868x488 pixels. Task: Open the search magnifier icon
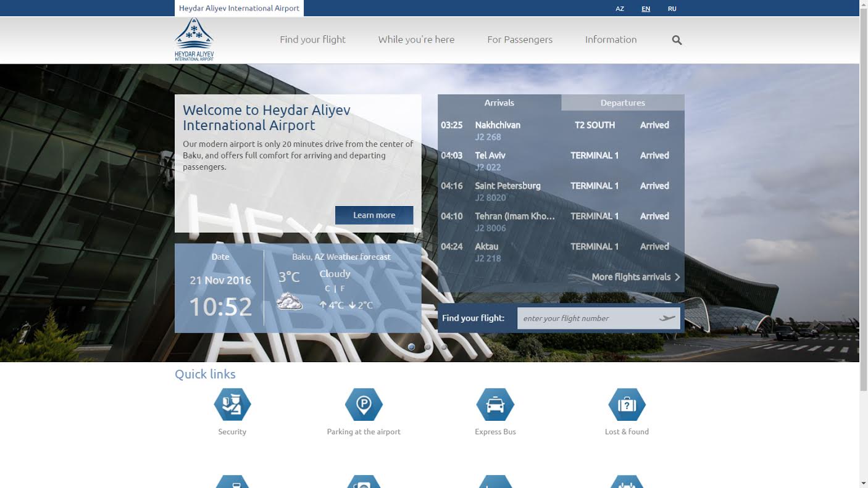(x=677, y=40)
